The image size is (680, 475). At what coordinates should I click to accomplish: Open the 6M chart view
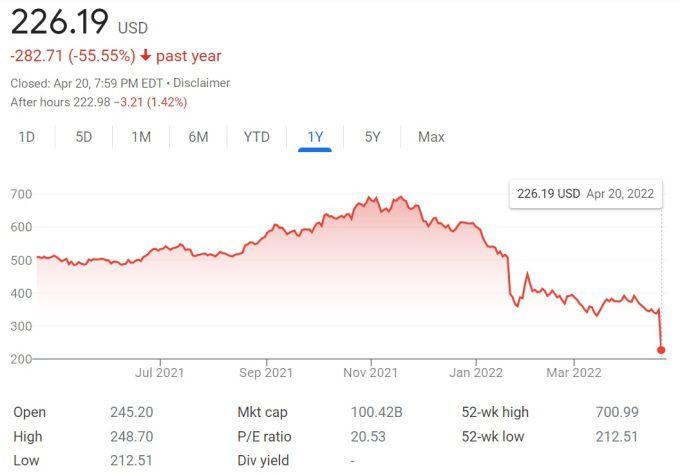(x=198, y=137)
